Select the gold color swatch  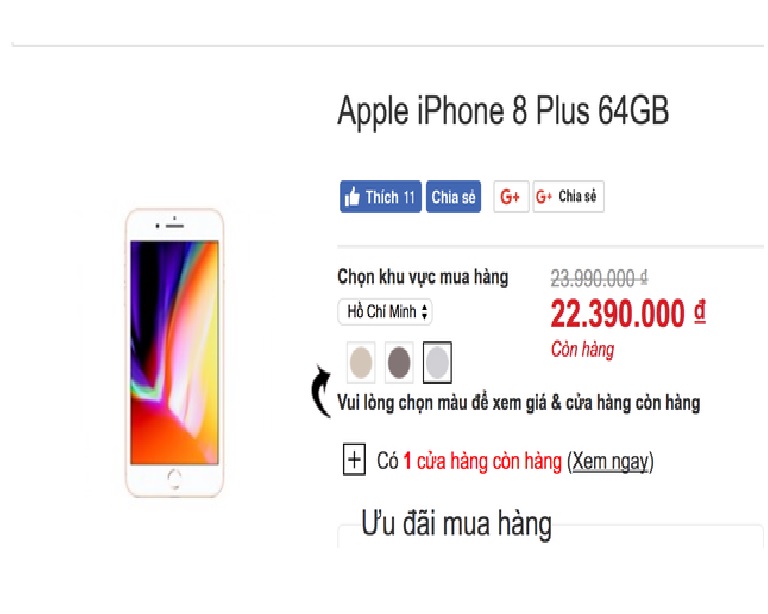pos(361,362)
